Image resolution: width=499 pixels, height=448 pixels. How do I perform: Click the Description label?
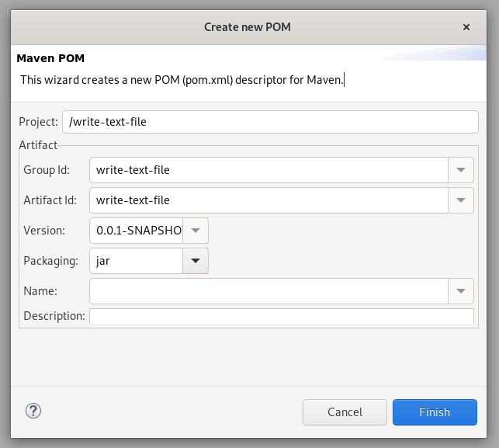coord(54,316)
